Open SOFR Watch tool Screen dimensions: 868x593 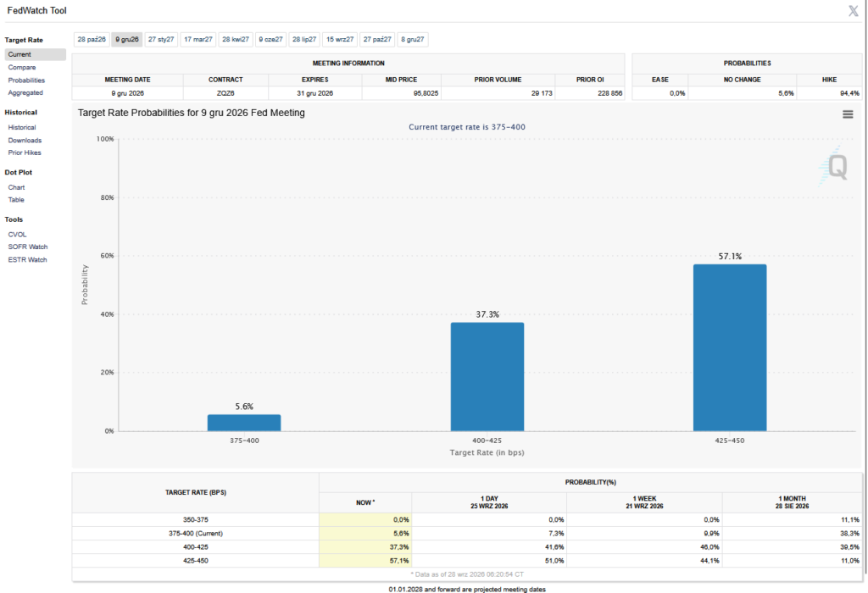click(28, 247)
